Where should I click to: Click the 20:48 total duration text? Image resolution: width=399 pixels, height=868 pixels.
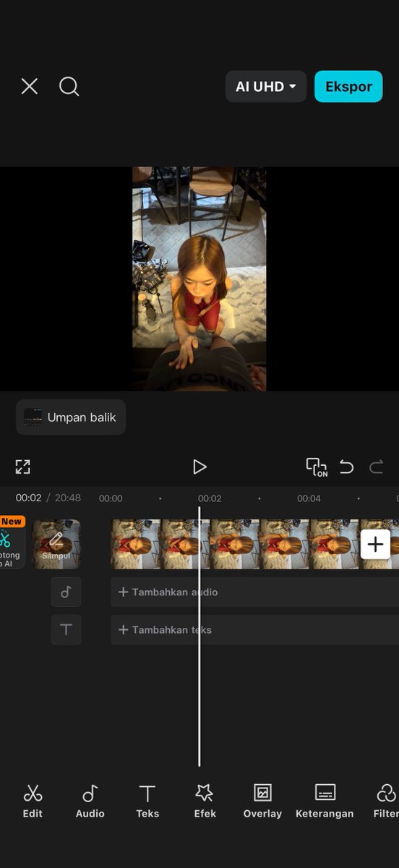tap(67, 498)
